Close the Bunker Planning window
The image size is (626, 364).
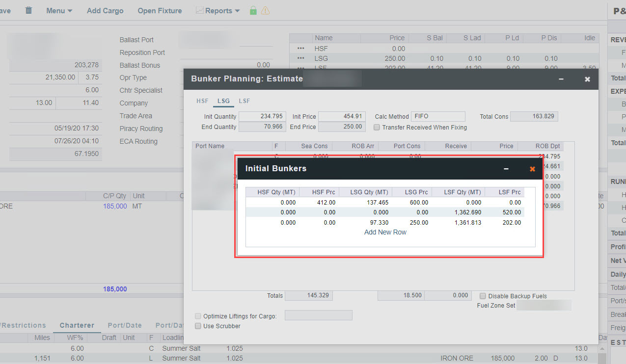(587, 79)
